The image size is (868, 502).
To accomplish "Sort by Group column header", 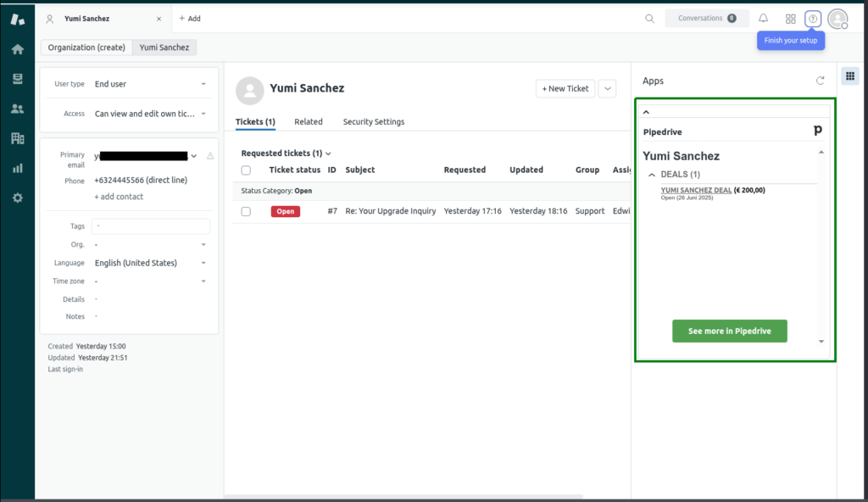I will tap(587, 170).
